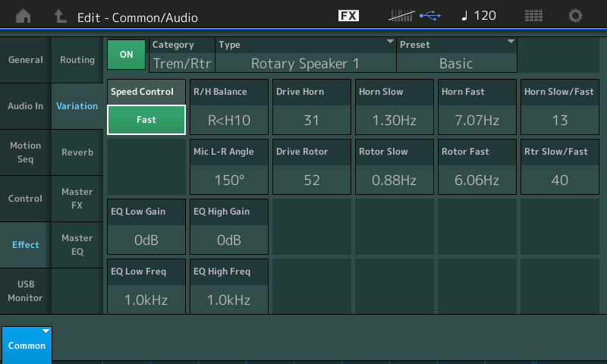Open the Utility gear settings icon
This screenshot has width=607, height=364.
tap(576, 16)
